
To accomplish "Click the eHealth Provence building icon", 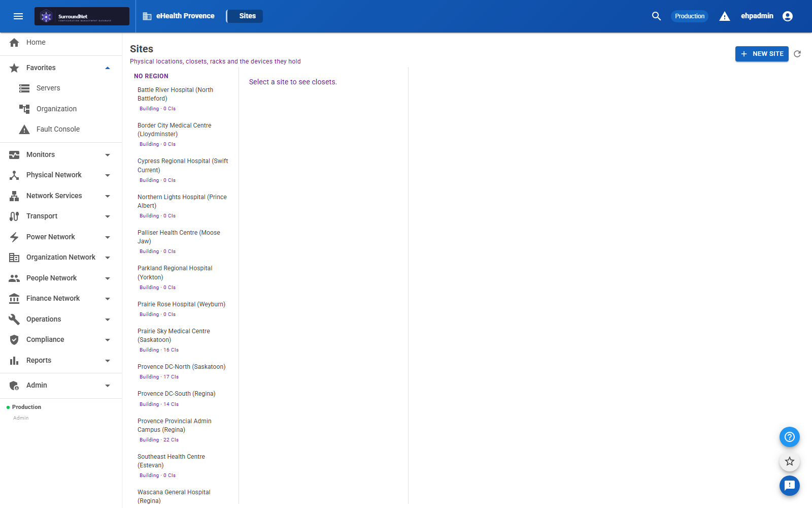I will (147, 16).
